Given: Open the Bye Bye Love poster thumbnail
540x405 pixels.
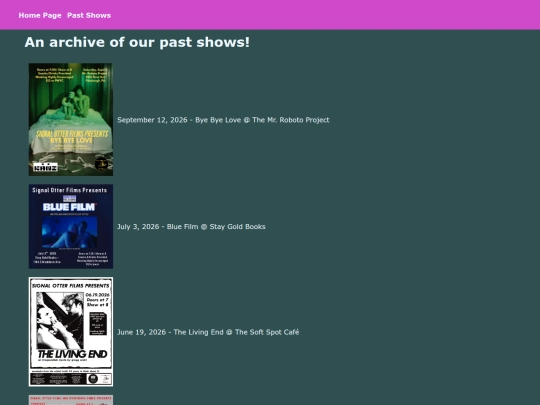Looking at the screenshot, I should click(71, 119).
